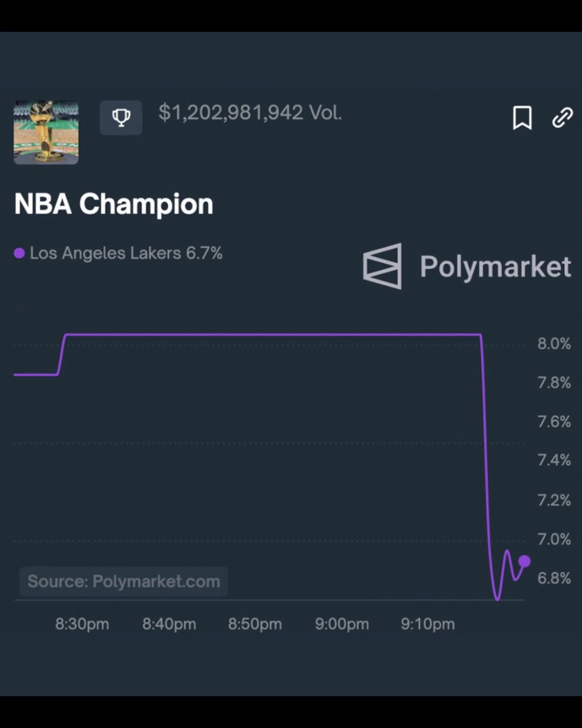This screenshot has height=728, width=582.
Task: Click the Polymarket wordmark
Action: tap(495, 267)
